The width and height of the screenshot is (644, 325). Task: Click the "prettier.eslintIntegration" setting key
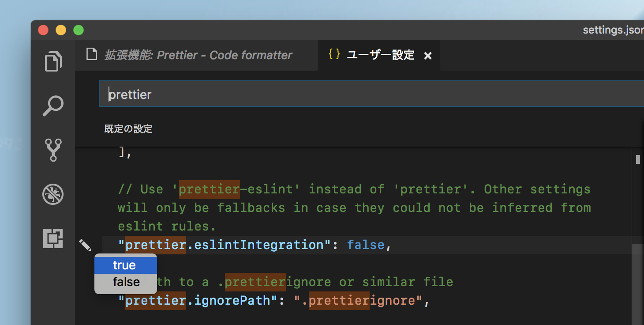pos(225,245)
